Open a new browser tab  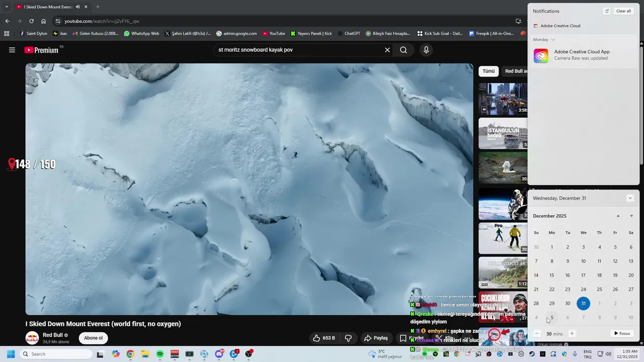coord(98,7)
